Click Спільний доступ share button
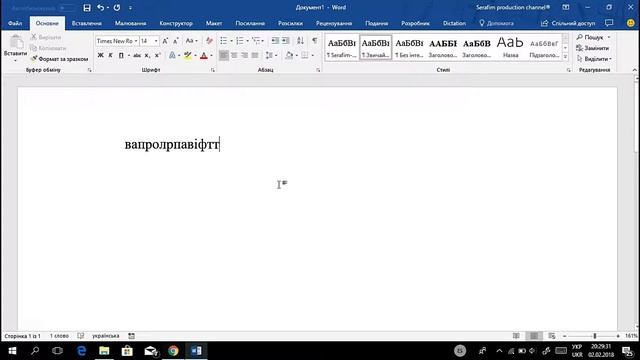Image resolution: width=640 pixels, height=360 pixels. point(568,23)
